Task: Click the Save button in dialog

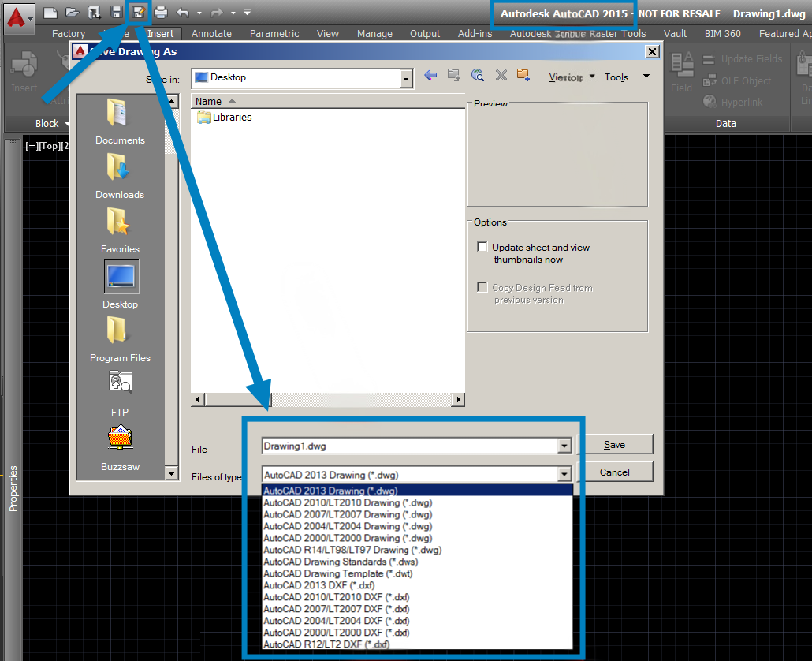Action: pos(615,444)
